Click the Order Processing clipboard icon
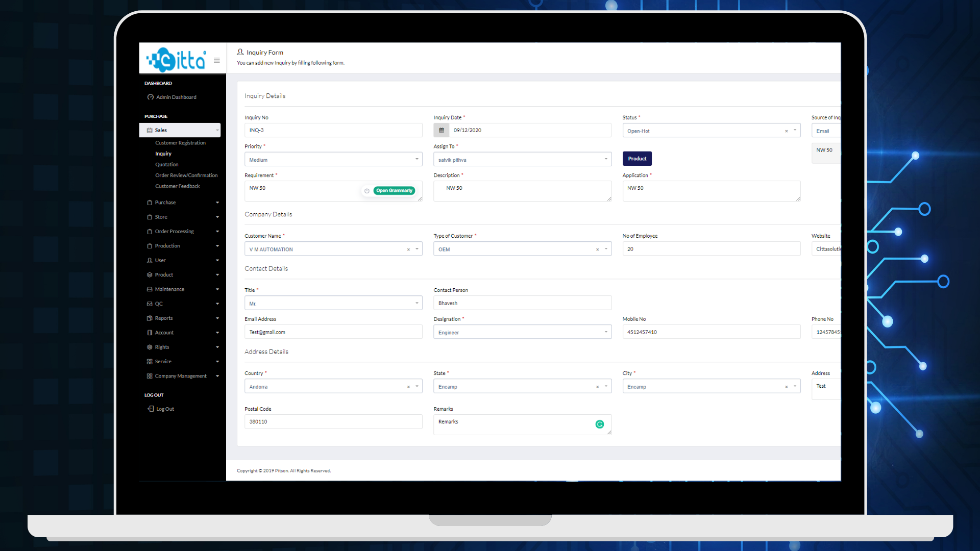This screenshot has height=551, width=980. click(150, 232)
